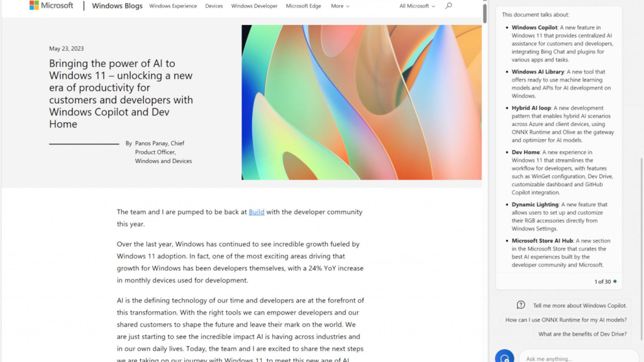Click suggestion What are the benefits of Dev Drive
Image resolution: width=644 pixels, height=362 pixels.
click(582, 334)
